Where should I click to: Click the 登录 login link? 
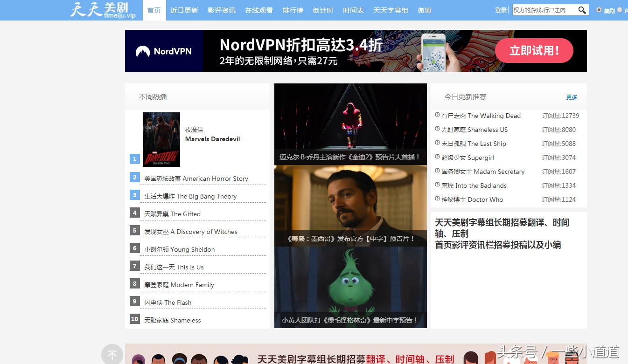pos(501,9)
